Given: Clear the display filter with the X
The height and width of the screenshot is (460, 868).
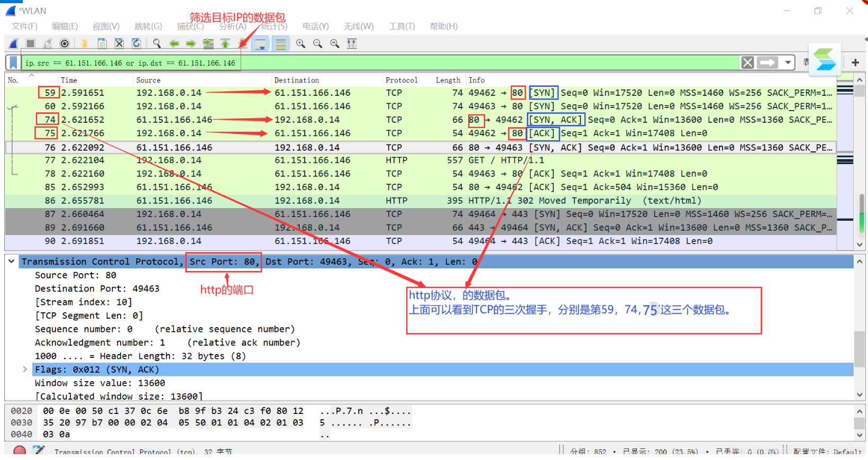Looking at the screenshot, I should (x=747, y=63).
